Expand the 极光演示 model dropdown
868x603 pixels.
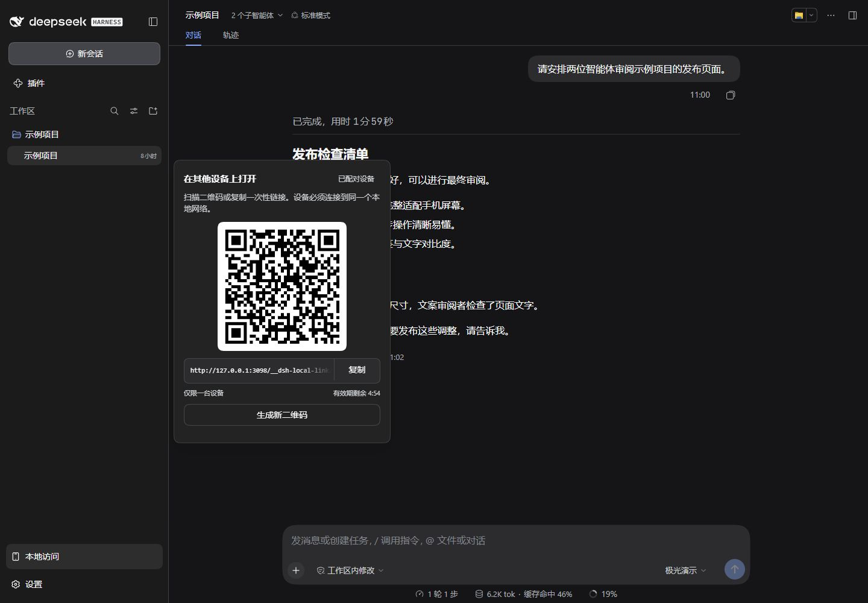[x=685, y=570]
